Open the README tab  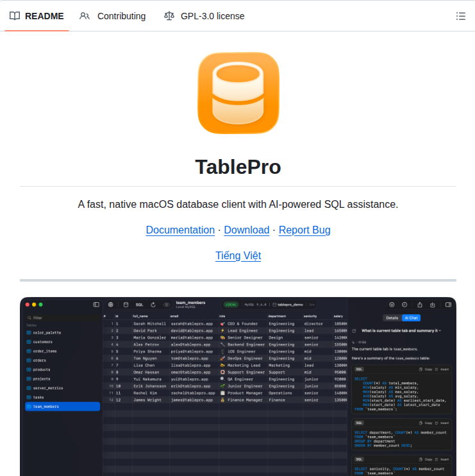[37, 16]
